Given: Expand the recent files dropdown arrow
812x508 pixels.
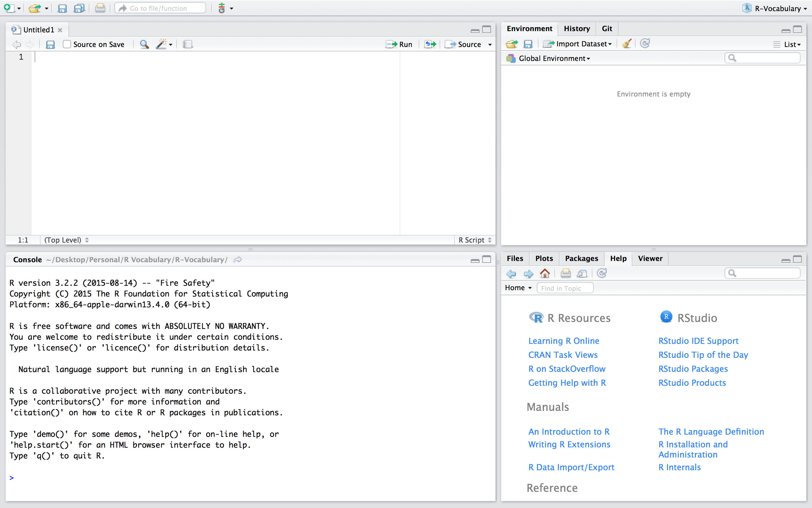Looking at the screenshot, I should [47, 8].
